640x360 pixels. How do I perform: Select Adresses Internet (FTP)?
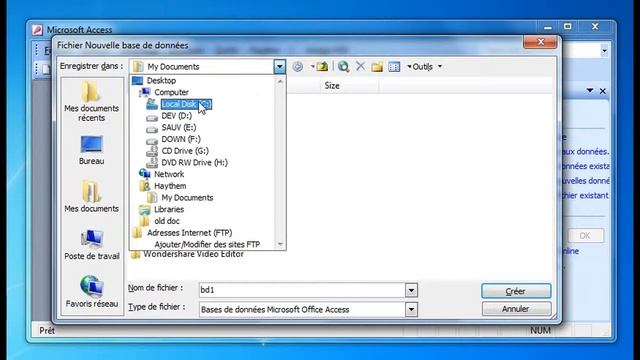189,233
